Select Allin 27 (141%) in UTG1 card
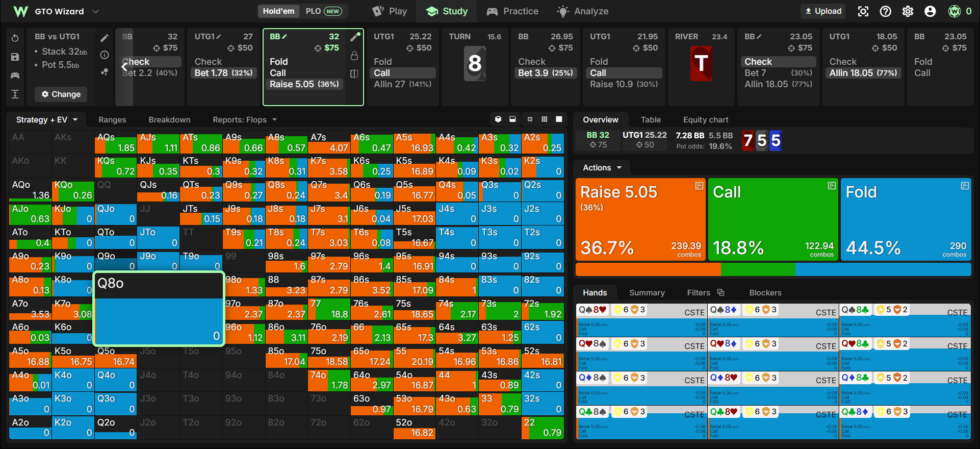The width and height of the screenshot is (980, 449). [x=402, y=84]
